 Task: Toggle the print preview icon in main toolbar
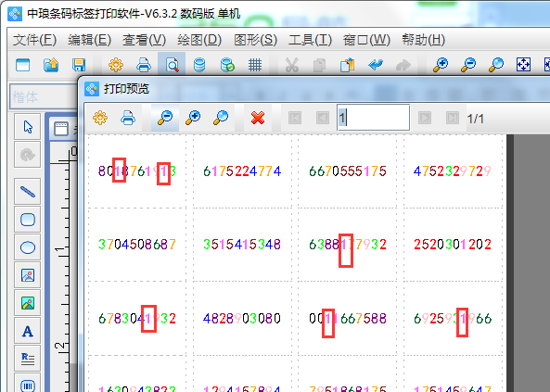(x=172, y=65)
